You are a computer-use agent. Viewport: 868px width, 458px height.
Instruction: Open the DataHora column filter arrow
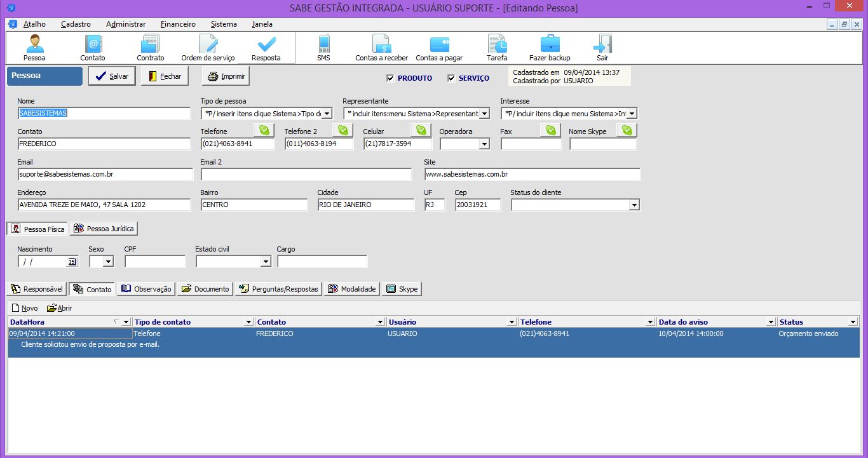pos(125,322)
